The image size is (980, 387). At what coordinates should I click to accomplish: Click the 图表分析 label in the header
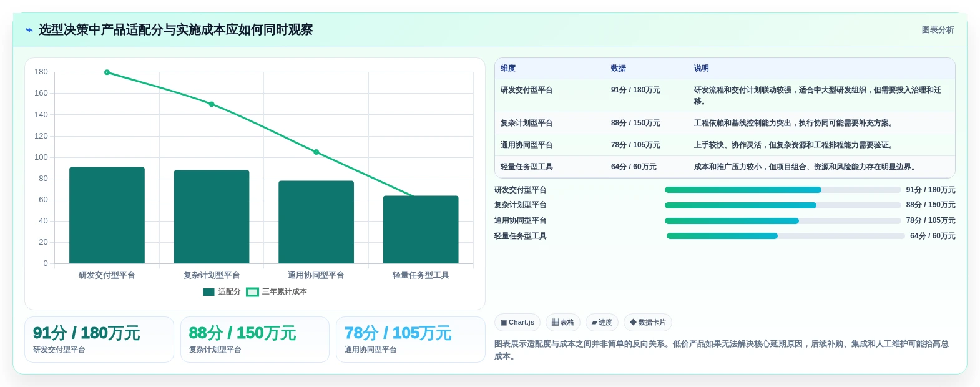[x=938, y=30]
